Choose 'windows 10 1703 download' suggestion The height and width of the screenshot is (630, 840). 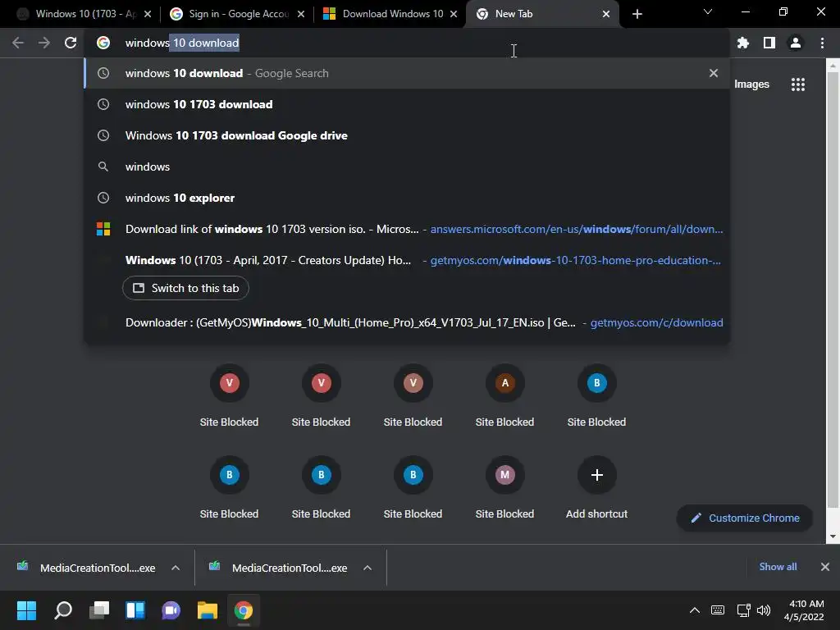tap(407, 104)
